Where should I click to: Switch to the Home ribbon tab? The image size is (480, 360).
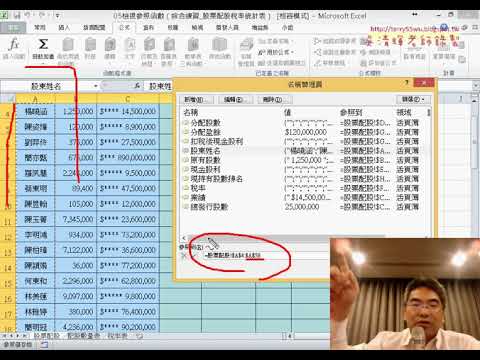40,27
